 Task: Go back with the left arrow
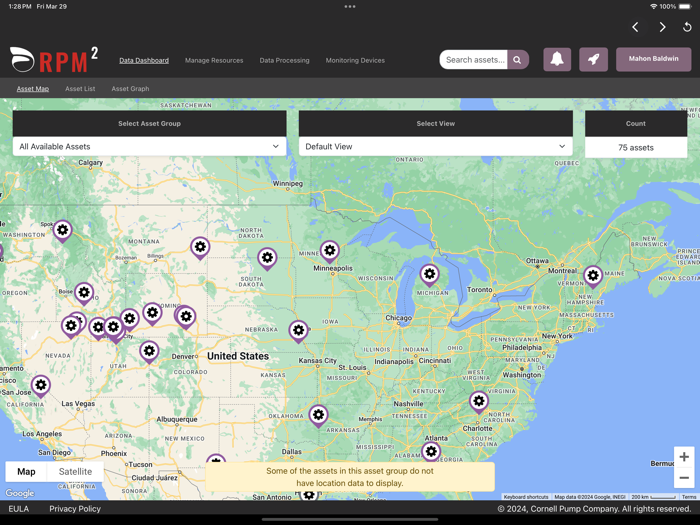pyautogui.click(x=635, y=27)
